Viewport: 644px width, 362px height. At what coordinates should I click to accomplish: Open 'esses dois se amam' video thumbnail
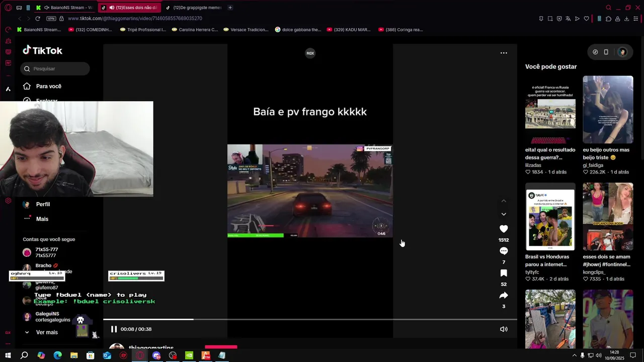(608, 217)
